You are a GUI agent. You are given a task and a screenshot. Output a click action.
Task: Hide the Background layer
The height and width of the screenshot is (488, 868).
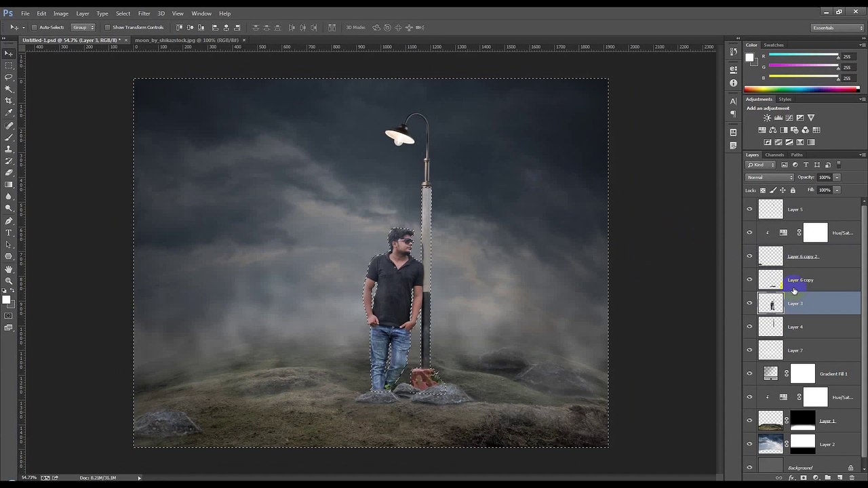click(749, 468)
